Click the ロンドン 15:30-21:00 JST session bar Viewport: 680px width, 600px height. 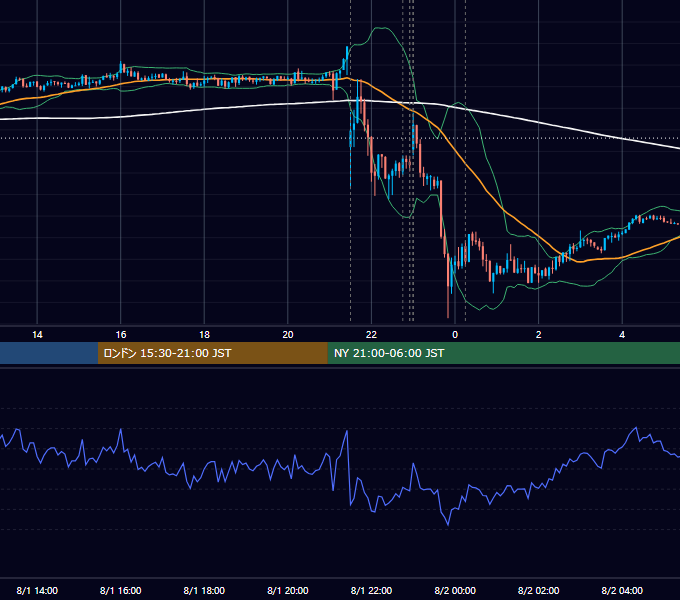[x=212, y=353]
